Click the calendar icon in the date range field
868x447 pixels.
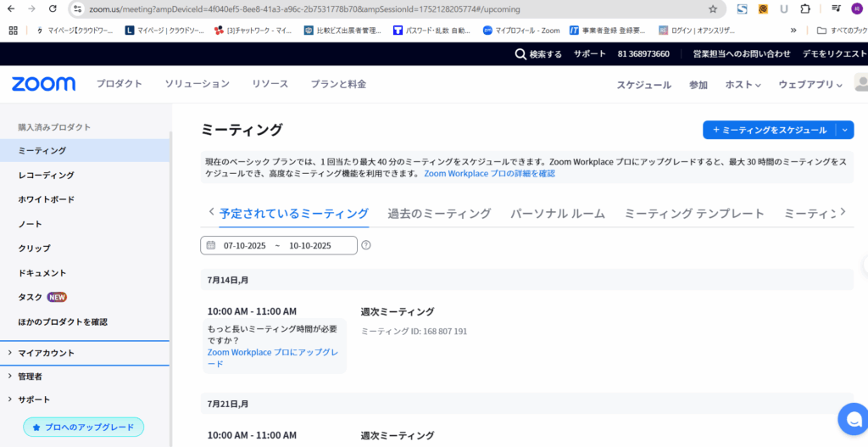(210, 245)
